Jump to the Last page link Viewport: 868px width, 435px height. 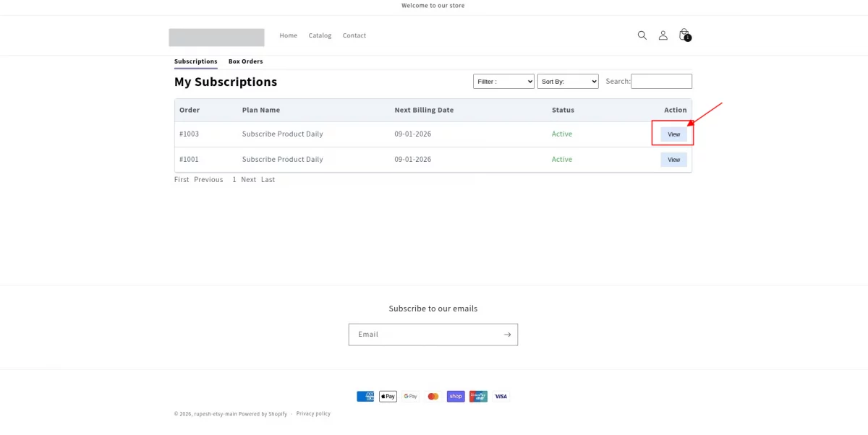[x=268, y=180]
